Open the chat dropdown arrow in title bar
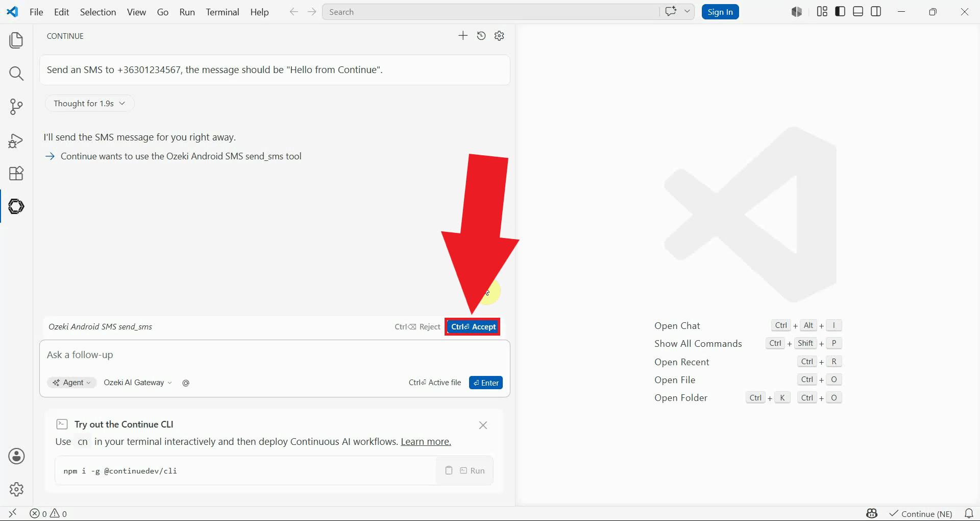This screenshot has width=980, height=521. tap(687, 12)
